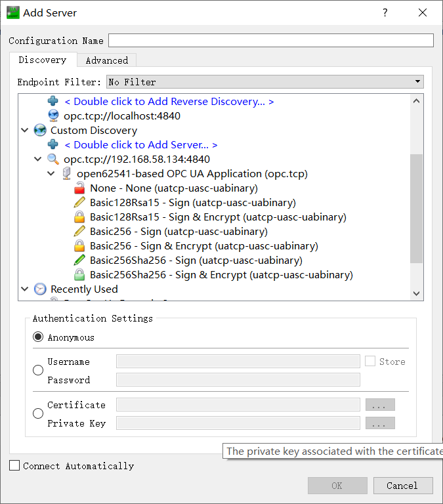Click the green pencil icon of Basic256Sha256 - Sign

coord(79,260)
